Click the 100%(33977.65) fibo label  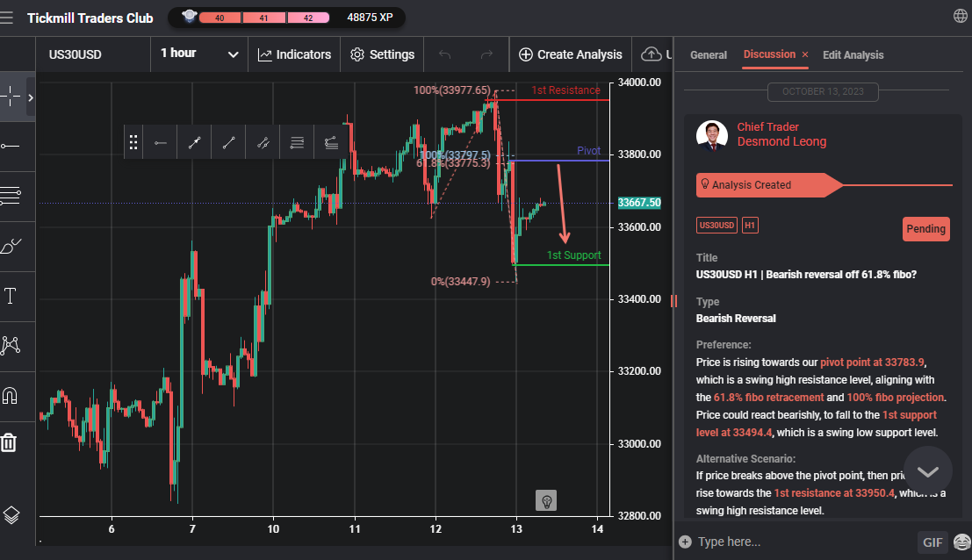(452, 90)
